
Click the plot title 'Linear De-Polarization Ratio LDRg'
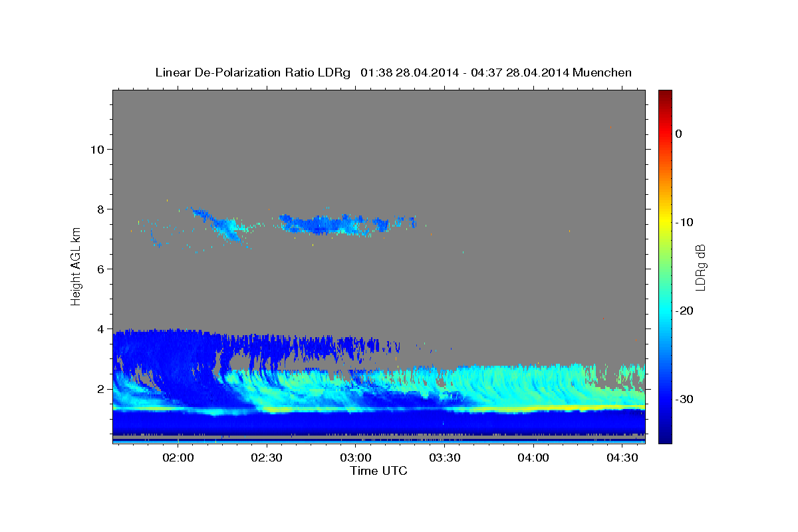[x=253, y=72]
